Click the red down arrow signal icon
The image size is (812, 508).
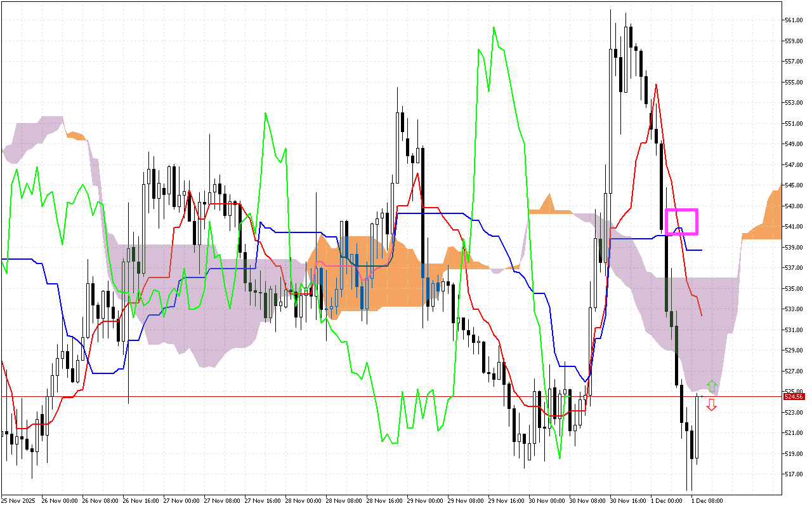coord(712,405)
